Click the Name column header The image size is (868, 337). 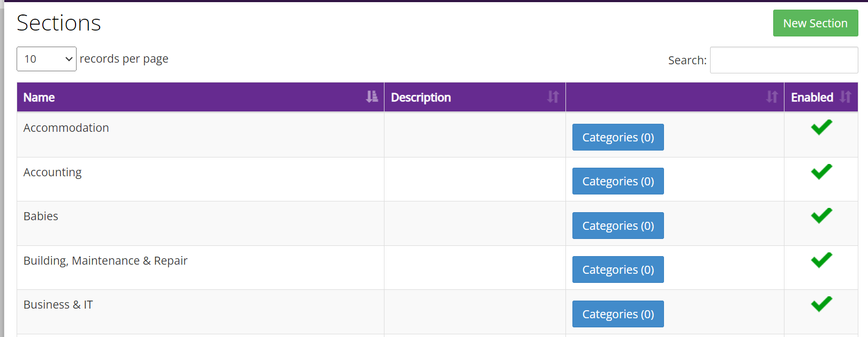tap(39, 98)
